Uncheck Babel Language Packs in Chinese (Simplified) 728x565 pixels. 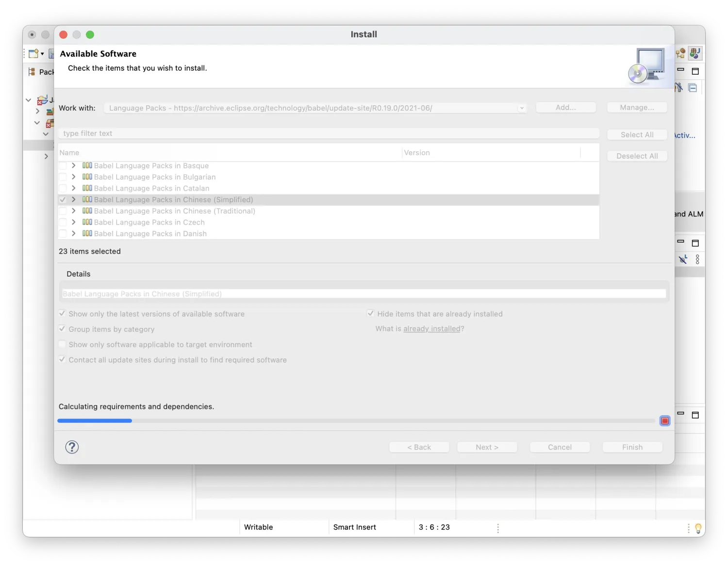[x=63, y=200]
